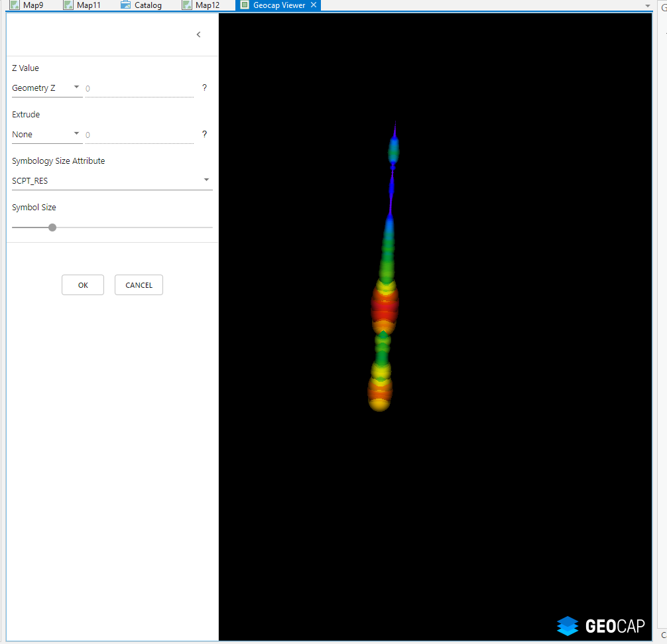
Task: Open the Catalog tab
Action: coord(142,5)
